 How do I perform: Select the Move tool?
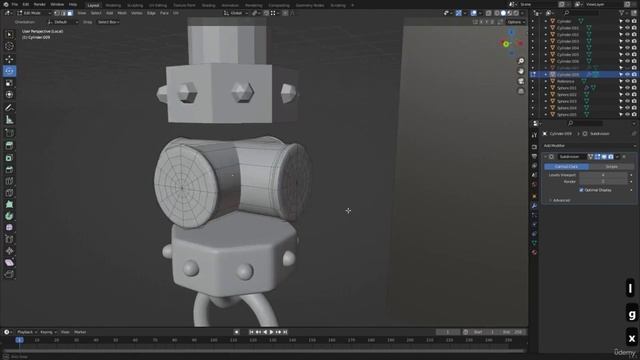coord(9,59)
